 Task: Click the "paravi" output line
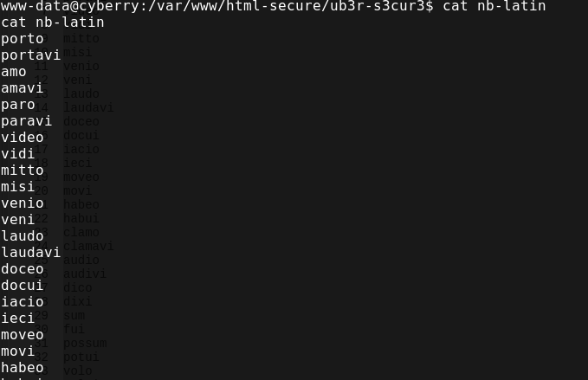tap(27, 121)
